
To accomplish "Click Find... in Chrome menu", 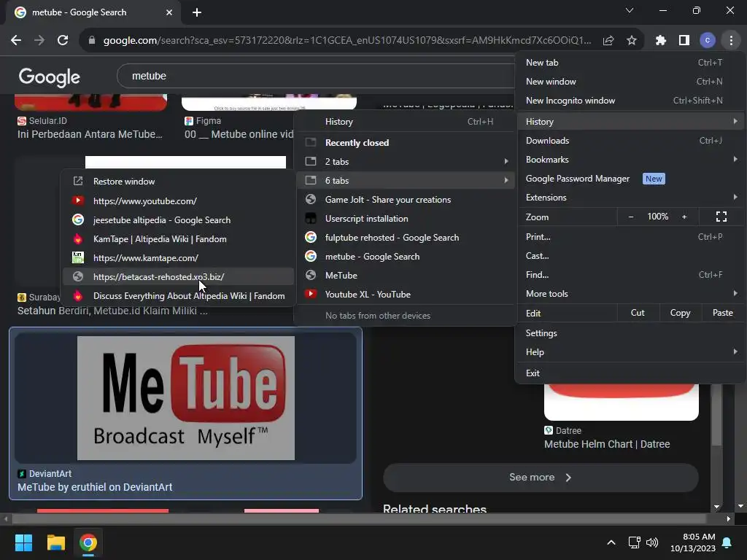I will point(630,275).
